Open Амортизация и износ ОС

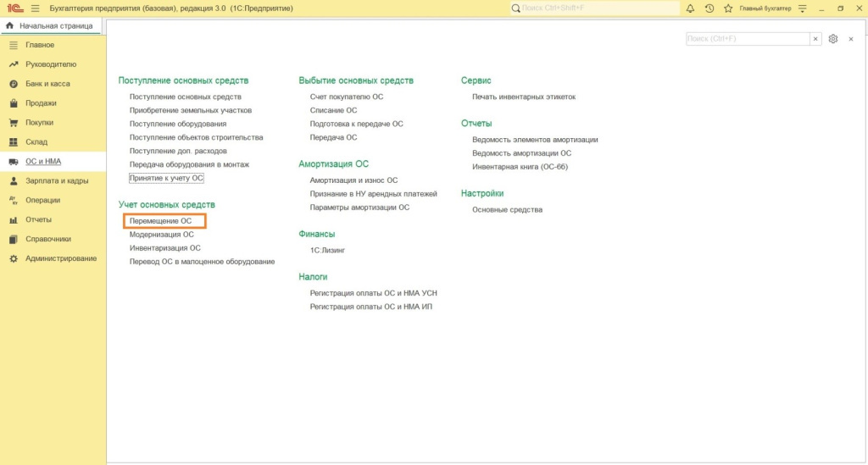tap(353, 180)
